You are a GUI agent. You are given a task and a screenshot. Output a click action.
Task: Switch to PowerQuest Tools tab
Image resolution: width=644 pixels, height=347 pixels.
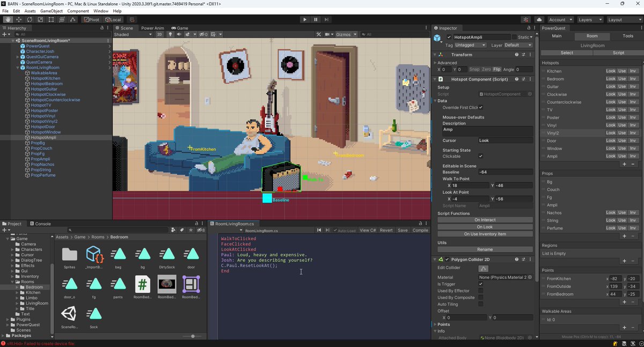pyautogui.click(x=627, y=36)
